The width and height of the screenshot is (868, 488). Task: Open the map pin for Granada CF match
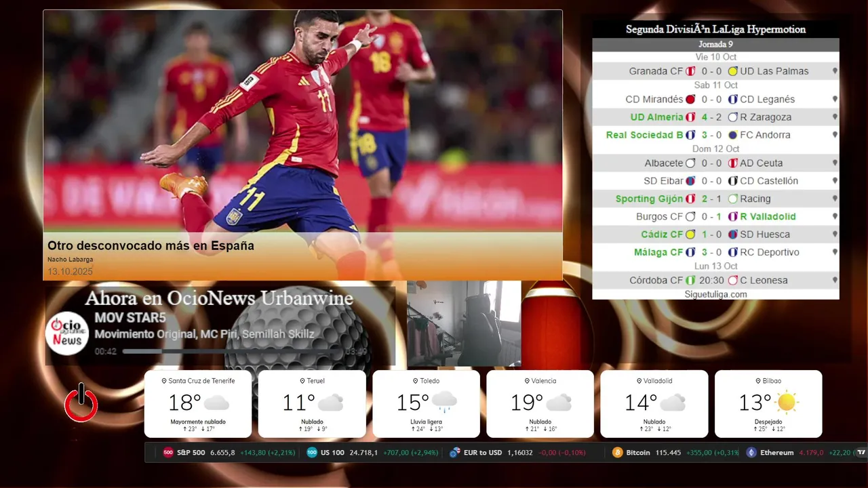pyautogui.click(x=835, y=71)
